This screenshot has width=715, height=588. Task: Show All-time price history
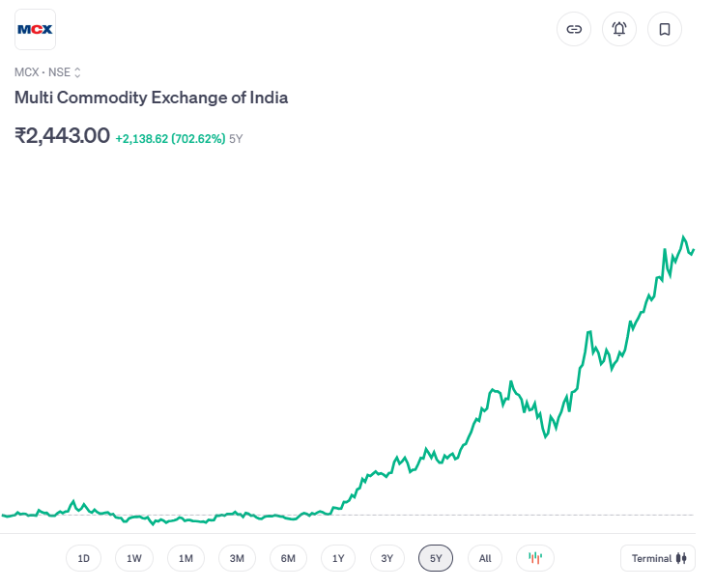485,558
